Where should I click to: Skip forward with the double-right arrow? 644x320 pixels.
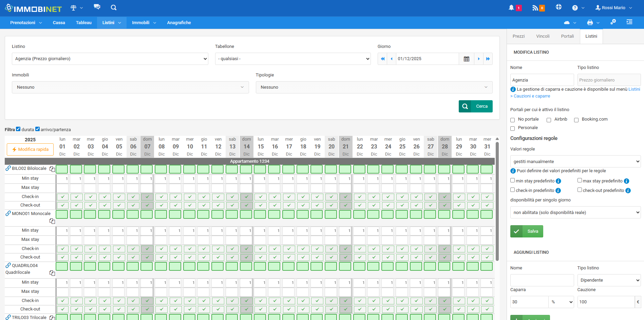(488, 59)
